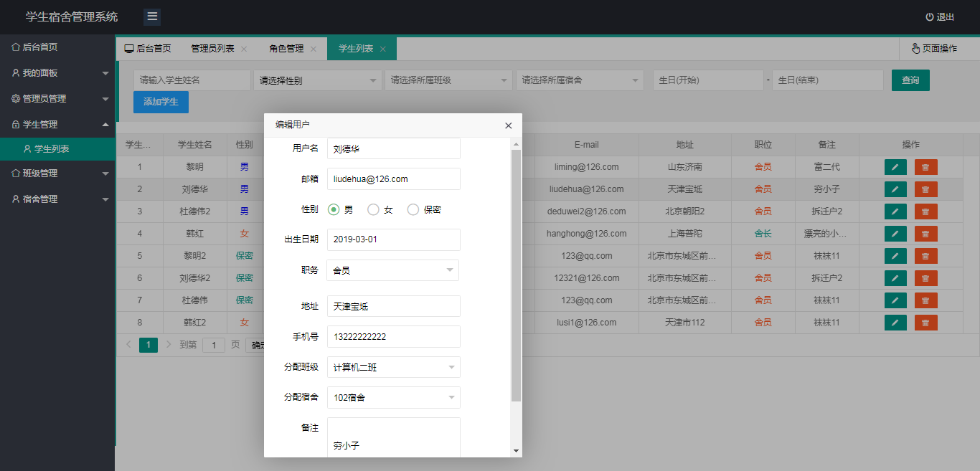
Task: Click the page number input field
Action: point(213,345)
